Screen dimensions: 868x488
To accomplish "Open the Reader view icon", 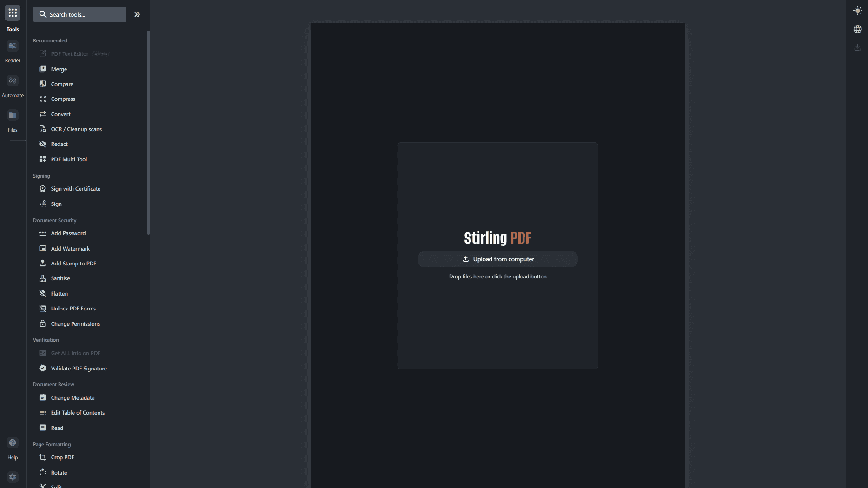I will point(13,46).
